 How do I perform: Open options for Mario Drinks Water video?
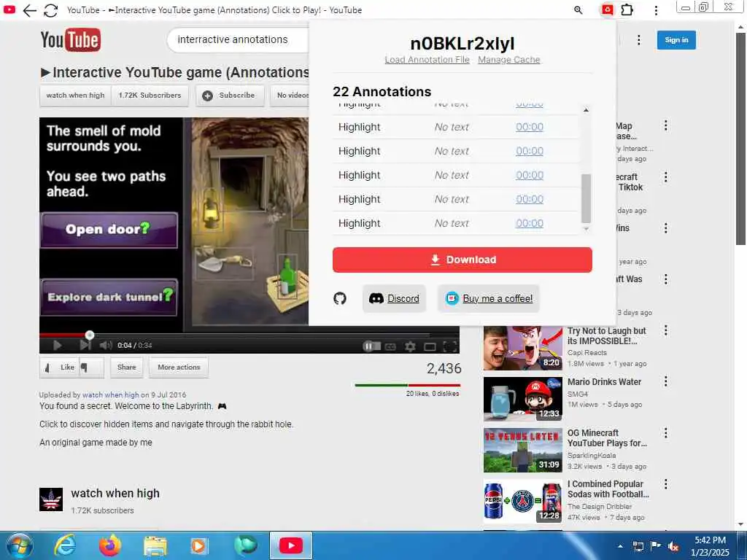(665, 381)
